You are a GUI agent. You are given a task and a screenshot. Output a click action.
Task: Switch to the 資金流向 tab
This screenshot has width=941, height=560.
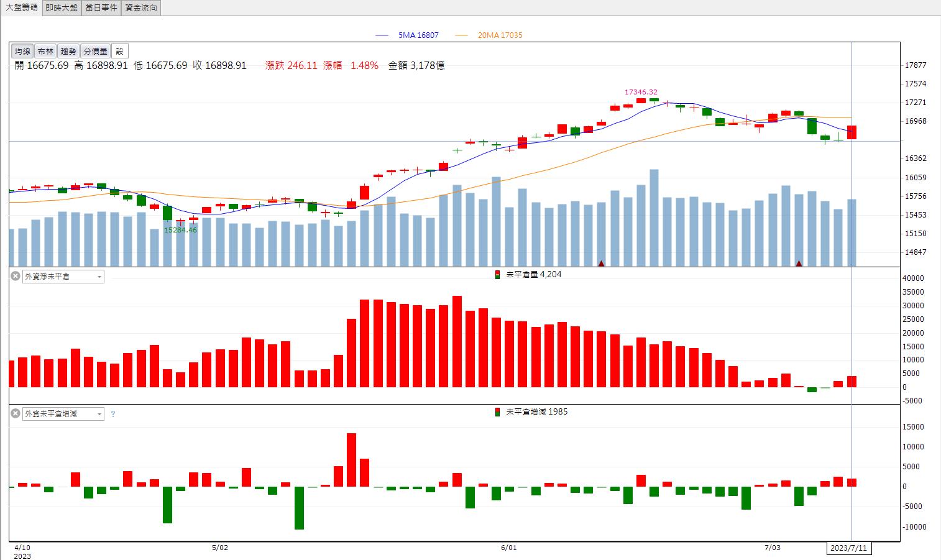pyautogui.click(x=141, y=8)
